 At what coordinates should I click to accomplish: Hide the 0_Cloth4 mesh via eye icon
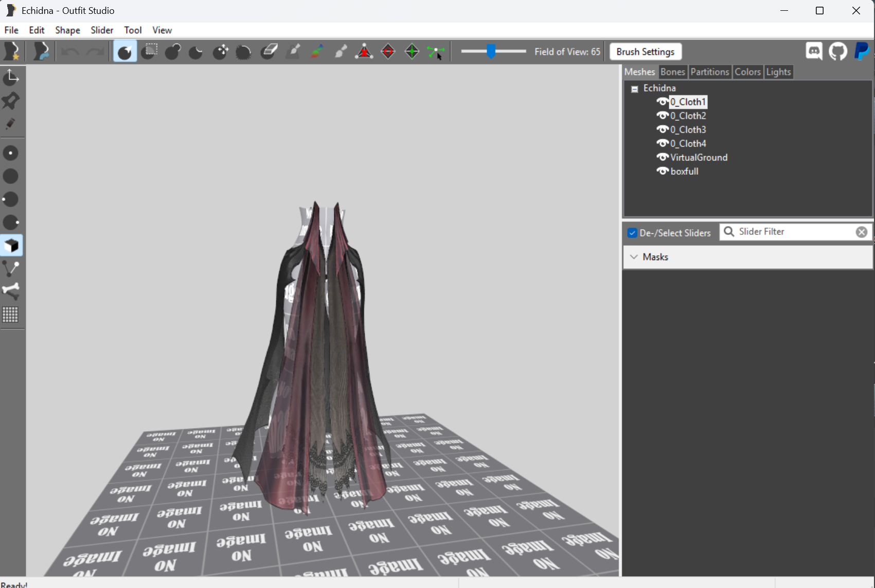click(x=663, y=143)
